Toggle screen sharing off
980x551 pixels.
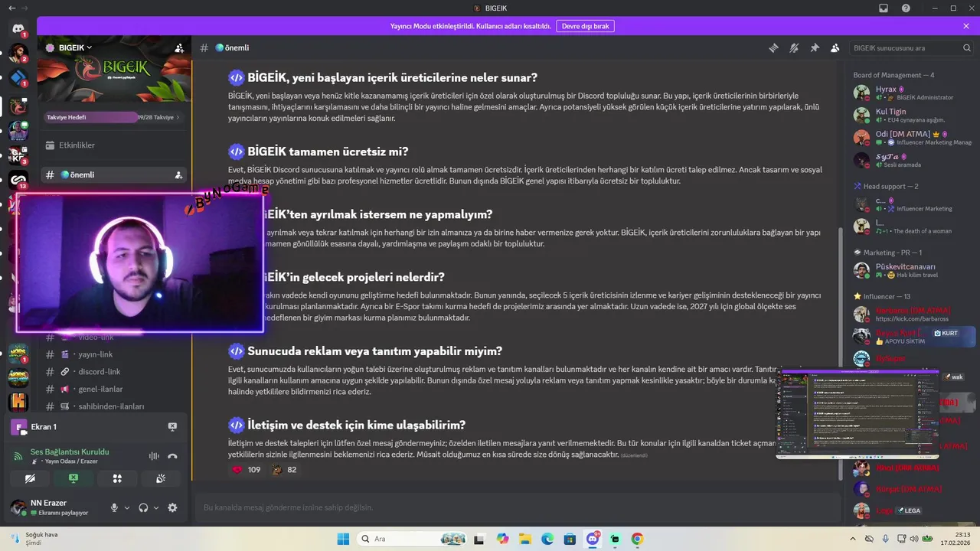pos(73,478)
